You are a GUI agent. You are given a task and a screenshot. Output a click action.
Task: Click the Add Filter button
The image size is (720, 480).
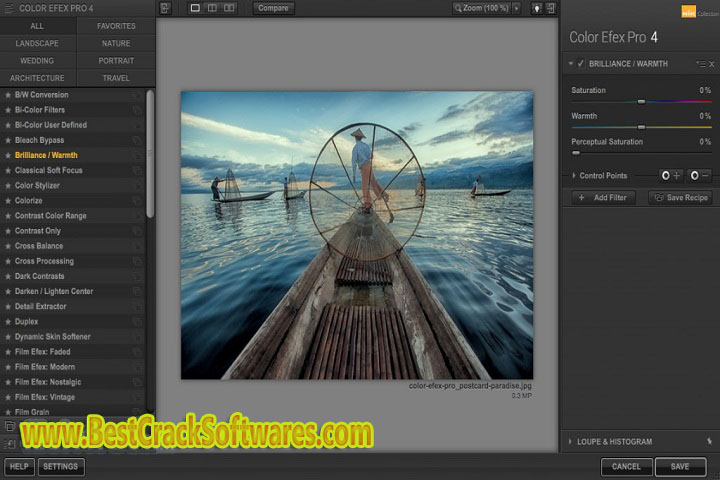pyautogui.click(x=604, y=198)
